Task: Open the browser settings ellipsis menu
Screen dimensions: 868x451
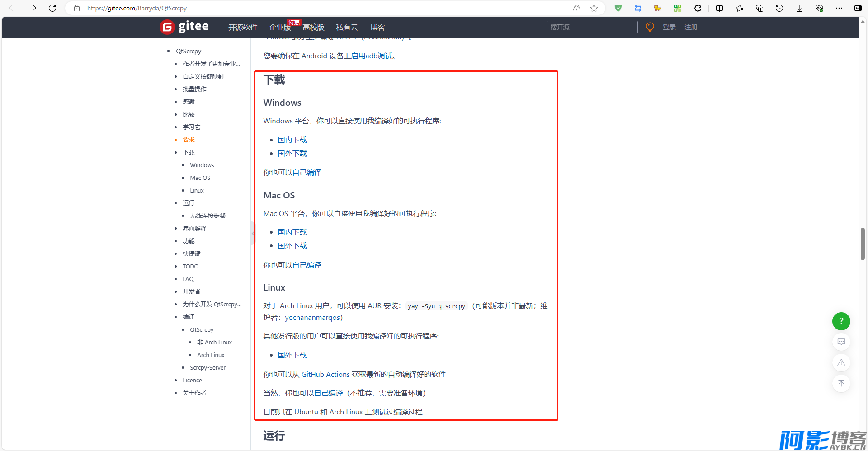Action: [839, 8]
